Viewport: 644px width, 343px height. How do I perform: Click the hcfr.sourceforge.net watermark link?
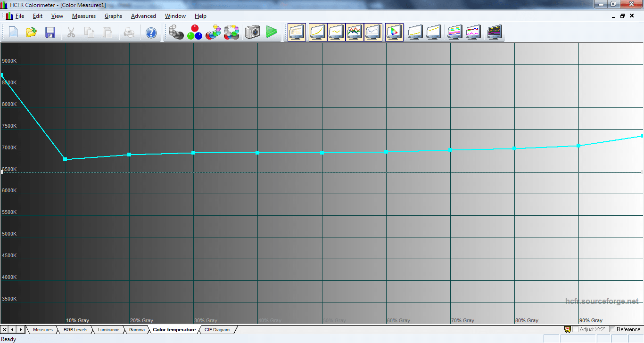602,302
